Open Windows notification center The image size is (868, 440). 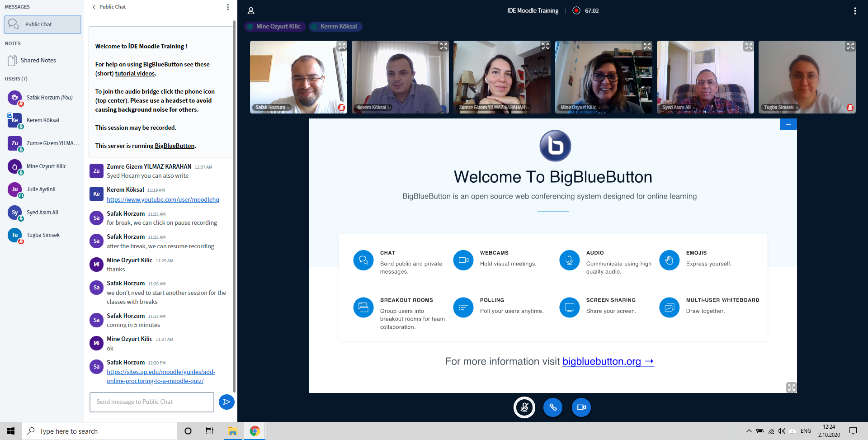coord(853,431)
